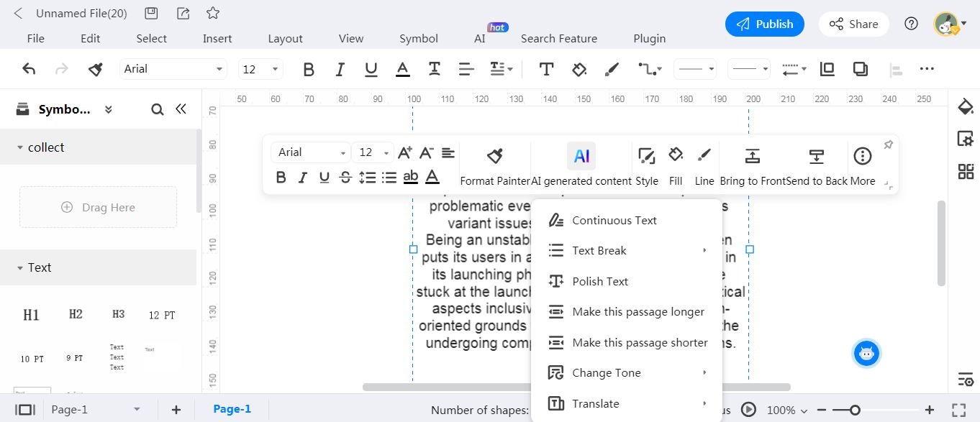Apply underline from the main toolbar
This screenshot has height=422, width=980.
coord(371,69)
